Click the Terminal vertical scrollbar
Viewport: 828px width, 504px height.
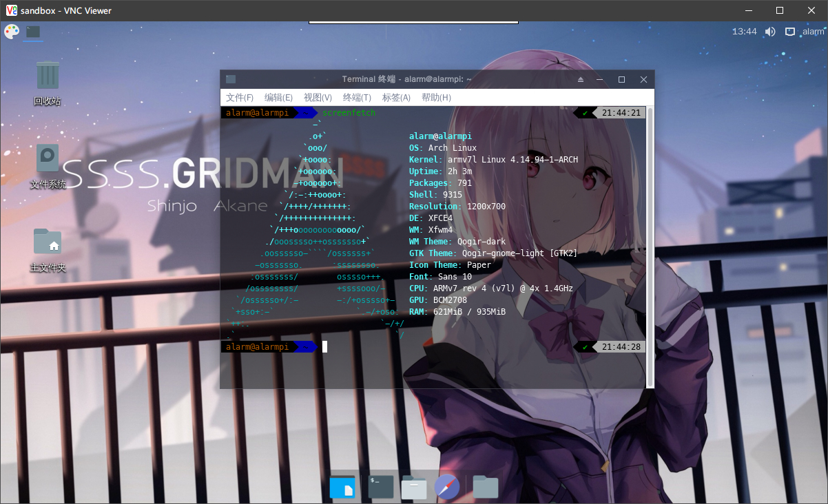(x=650, y=247)
